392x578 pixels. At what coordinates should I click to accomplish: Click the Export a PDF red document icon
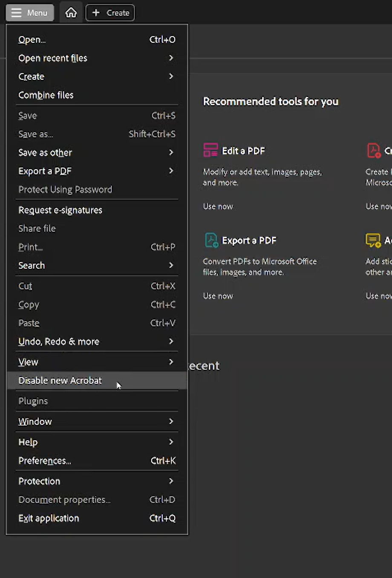tap(211, 240)
